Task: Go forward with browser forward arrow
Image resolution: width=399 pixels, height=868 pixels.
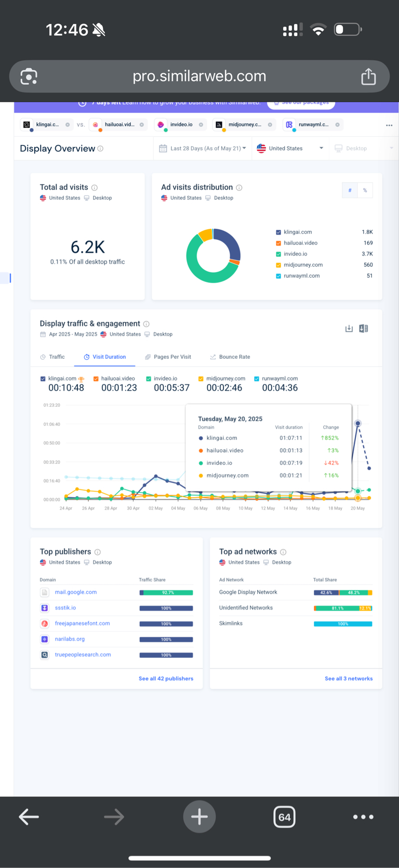Action: click(x=114, y=817)
